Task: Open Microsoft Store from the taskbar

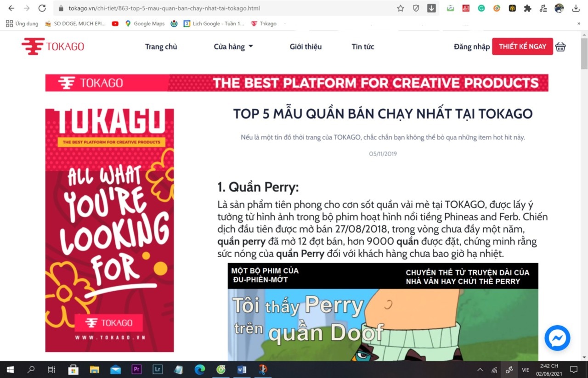Action: coord(73,369)
